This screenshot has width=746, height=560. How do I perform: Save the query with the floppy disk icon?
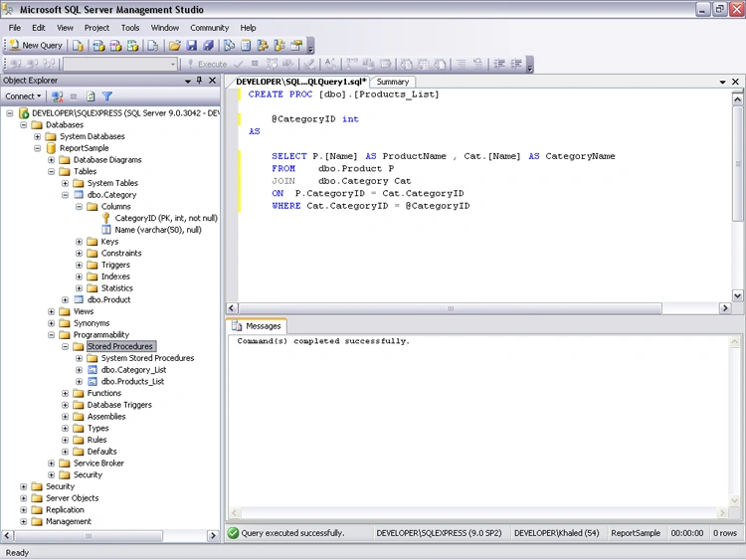pos(192,45)
